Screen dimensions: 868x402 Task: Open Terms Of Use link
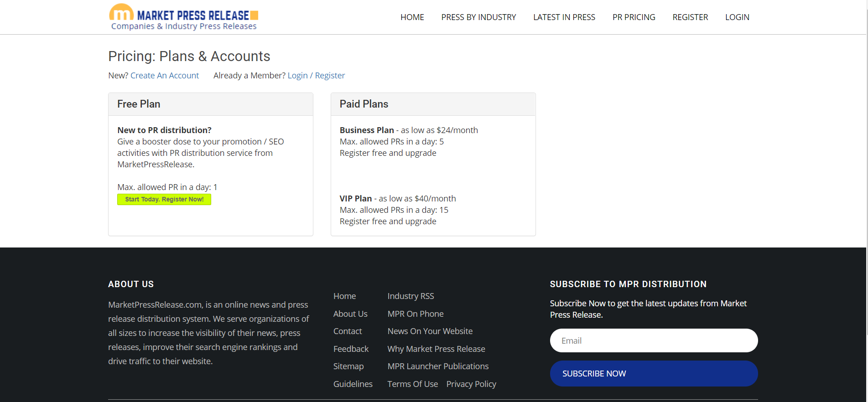(413, 384)
